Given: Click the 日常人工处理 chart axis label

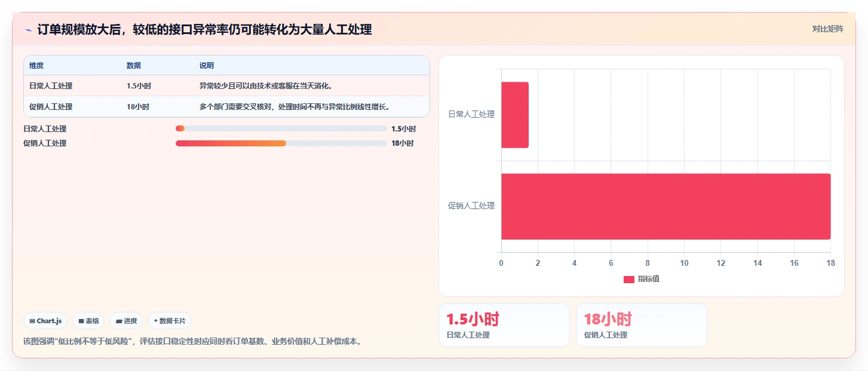Looking at the screenshot, I should pos(471,115).
